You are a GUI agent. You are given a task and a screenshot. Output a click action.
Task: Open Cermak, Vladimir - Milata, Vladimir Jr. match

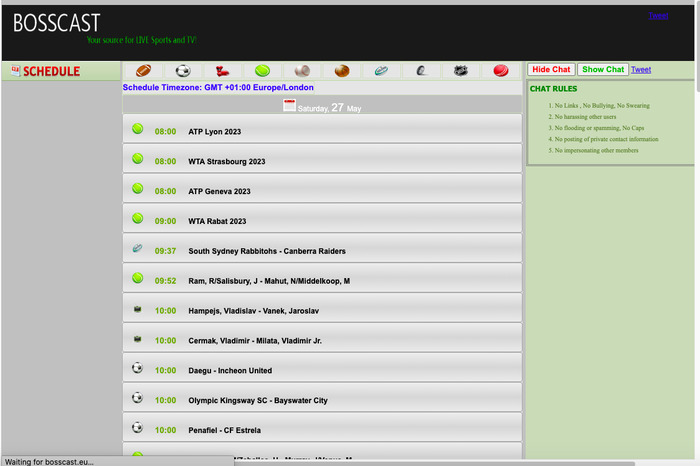(322, 338)
